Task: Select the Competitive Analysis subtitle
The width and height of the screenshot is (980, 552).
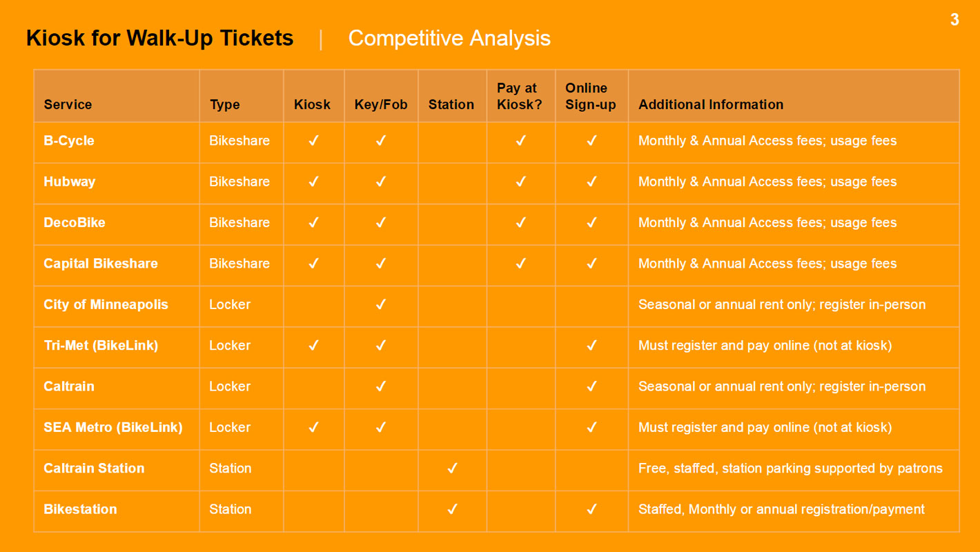Action: [449, 38]
